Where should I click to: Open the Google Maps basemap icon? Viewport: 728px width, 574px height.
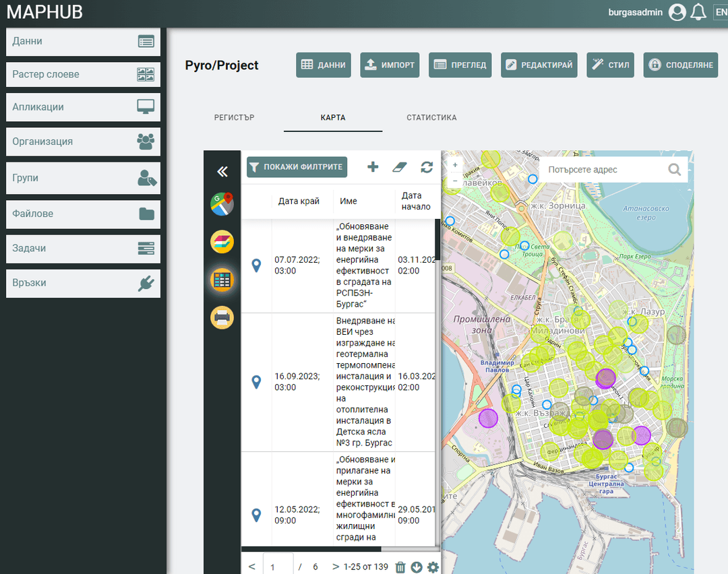point(222,204)
